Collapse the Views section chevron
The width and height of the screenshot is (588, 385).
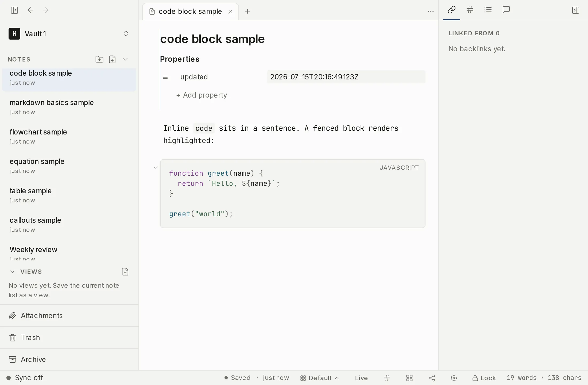pos(12,272)
